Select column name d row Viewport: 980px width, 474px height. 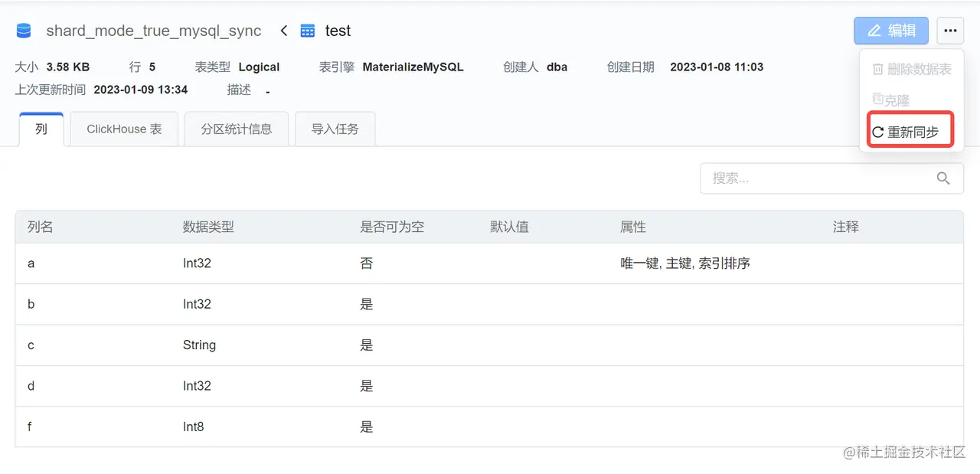point(489,386)
